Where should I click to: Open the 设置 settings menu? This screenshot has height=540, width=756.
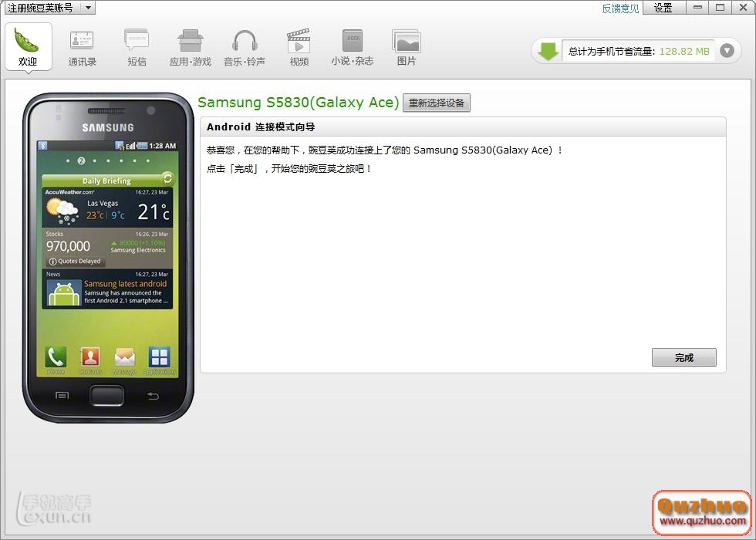tap(663, 8)
